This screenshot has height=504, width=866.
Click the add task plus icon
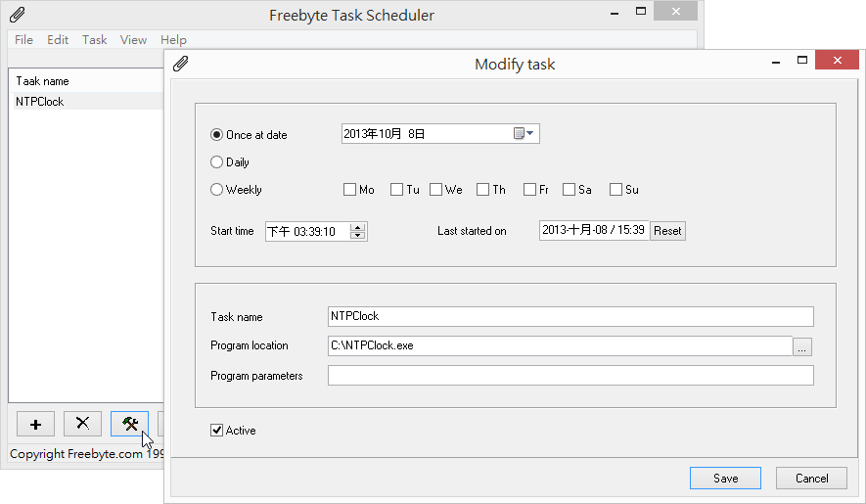(36, 424)
